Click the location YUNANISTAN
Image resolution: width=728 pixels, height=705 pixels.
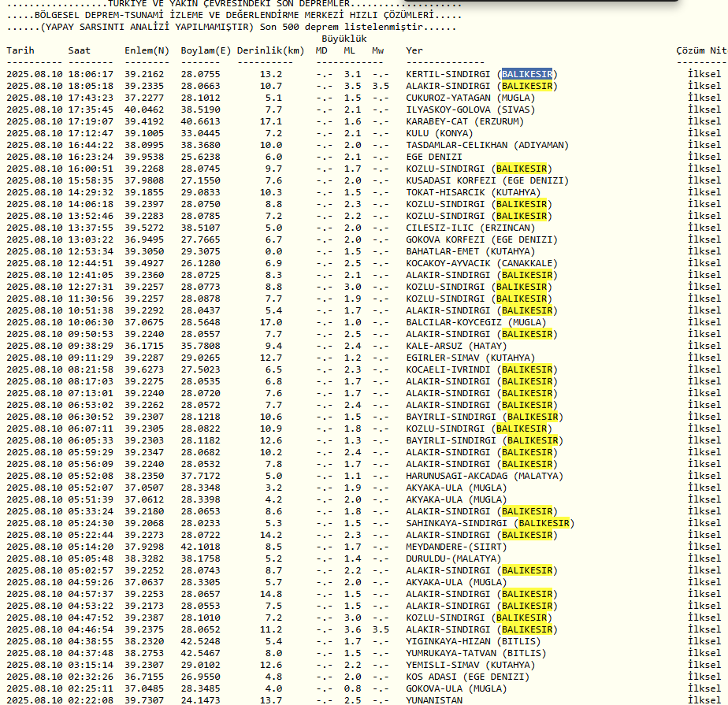pos(433,700)
